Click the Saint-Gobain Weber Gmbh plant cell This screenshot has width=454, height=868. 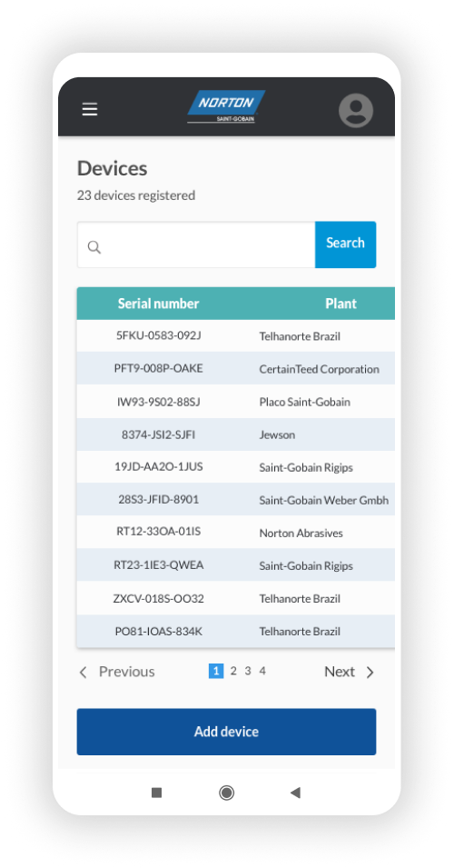point(323,501)
